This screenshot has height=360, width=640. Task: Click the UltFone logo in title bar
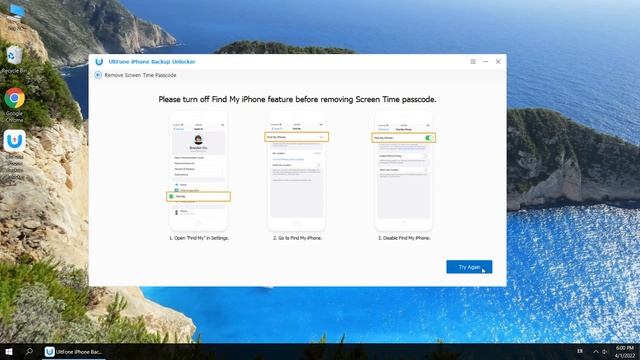99,62
